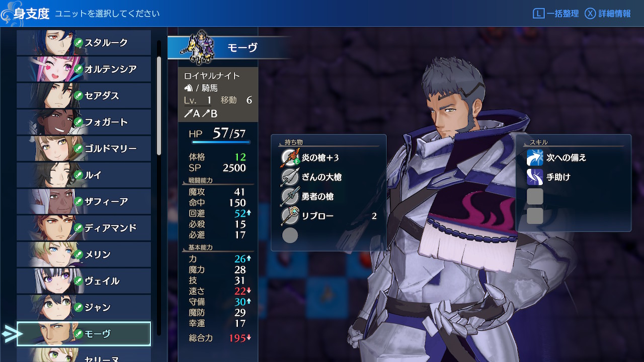Image resolution: width=644 pixels, height=362 pixels.
Task: Select the 次への備え skill icon
Action: 535,158
